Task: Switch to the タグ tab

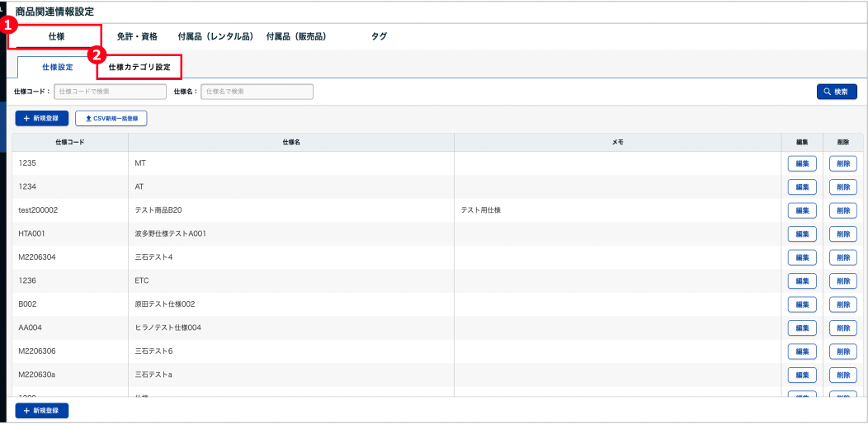Action: [379, 36]
